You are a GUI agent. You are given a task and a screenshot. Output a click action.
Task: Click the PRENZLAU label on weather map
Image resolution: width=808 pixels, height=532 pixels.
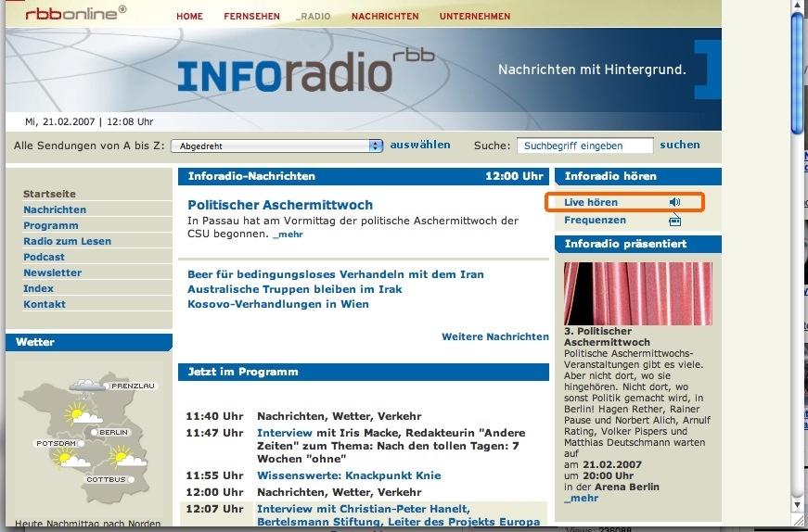pyautogui.click(x=133, y=386)
